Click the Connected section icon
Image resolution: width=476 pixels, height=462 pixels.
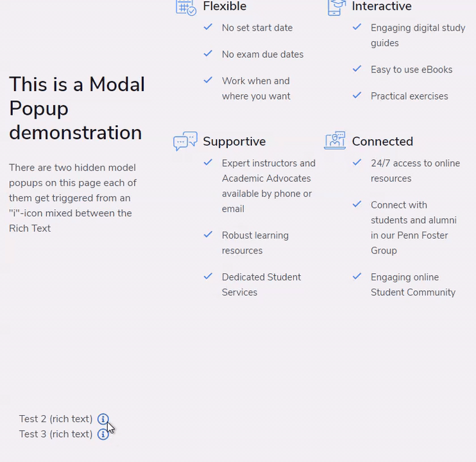tap(335, 141)
